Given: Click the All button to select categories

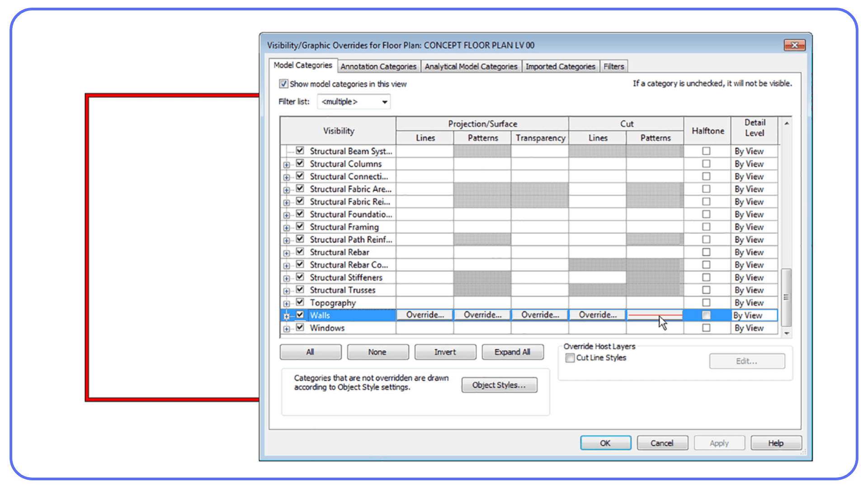Looking at the screenshot, I should click(x=310, y=352).
